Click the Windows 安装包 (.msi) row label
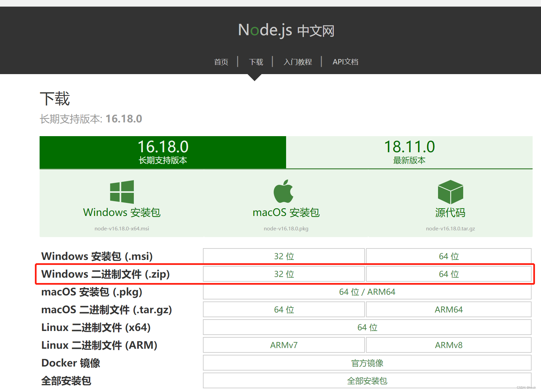 97,256
